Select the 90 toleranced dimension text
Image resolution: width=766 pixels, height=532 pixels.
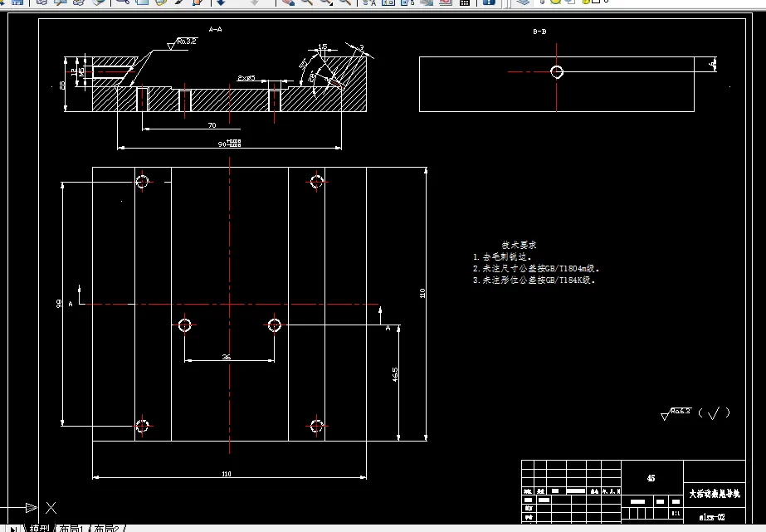230,143
